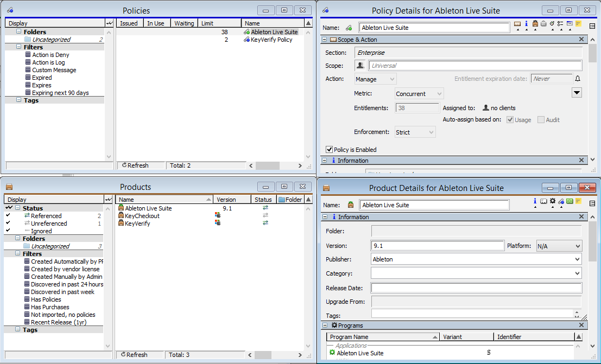601x364 pixels.
Task: Toggle the Audit auto-assign checkbox
Action: pos(541,119)
